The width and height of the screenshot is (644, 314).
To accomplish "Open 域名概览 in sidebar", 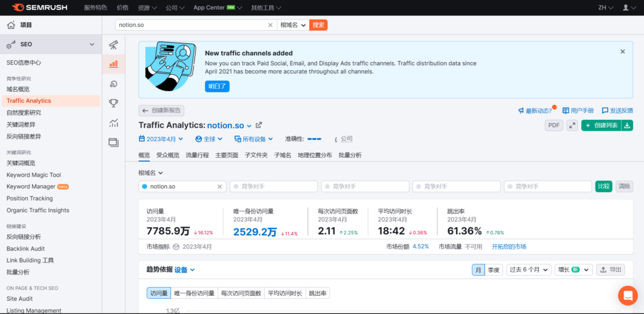I will (18, 89).
